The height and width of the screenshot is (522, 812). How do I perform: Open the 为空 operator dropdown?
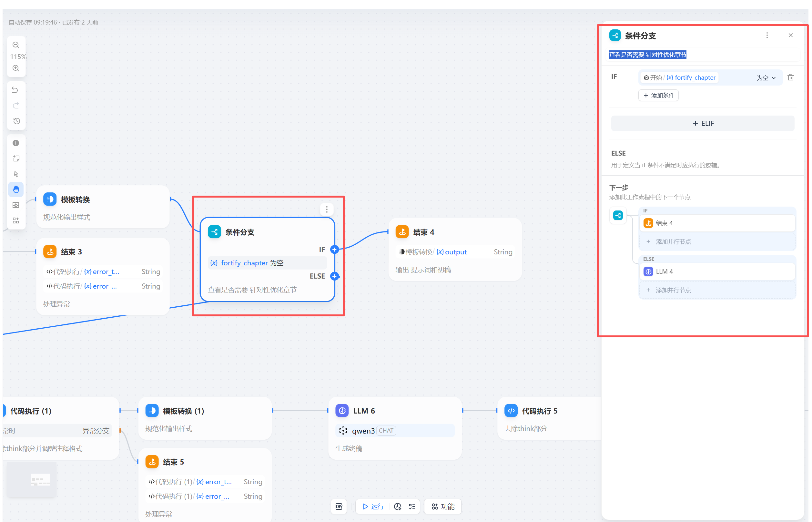click(x=766, y=78)
